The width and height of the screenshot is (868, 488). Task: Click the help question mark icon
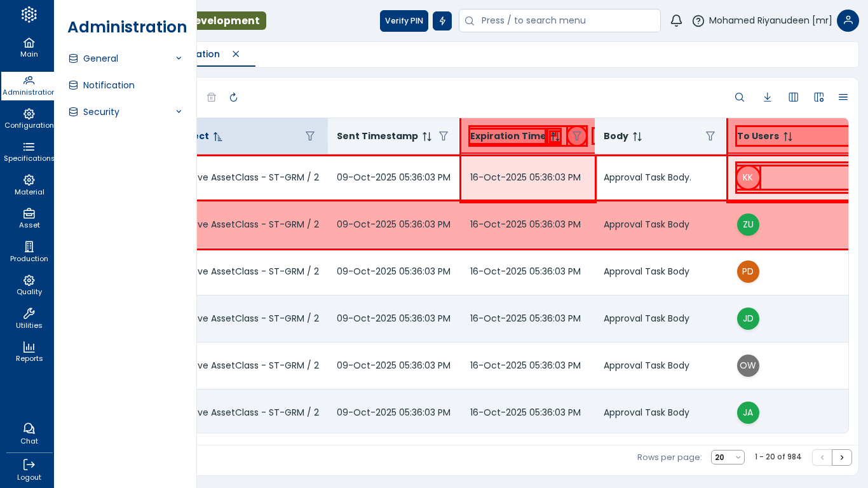(698, 21)
